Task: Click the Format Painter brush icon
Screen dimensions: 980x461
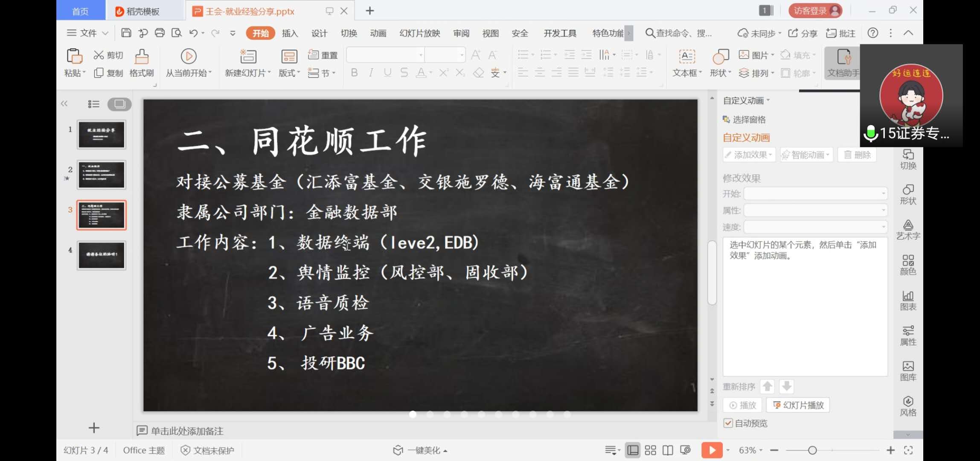Action: [x=142, y=56]
